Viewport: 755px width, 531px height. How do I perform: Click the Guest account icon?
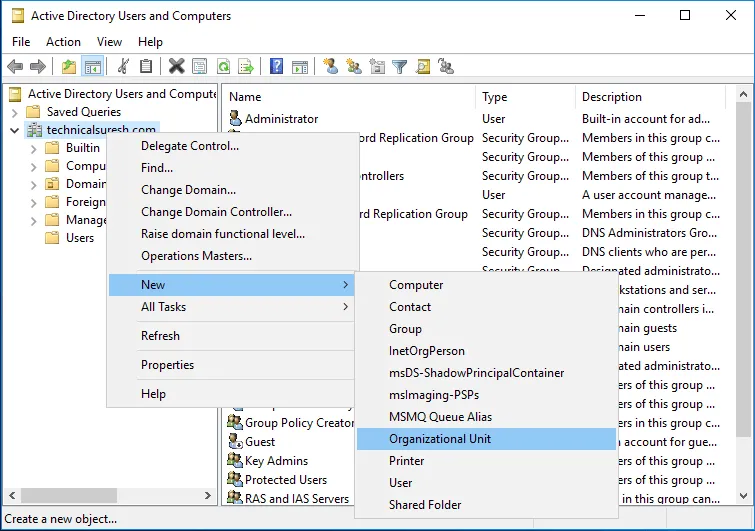235,441
